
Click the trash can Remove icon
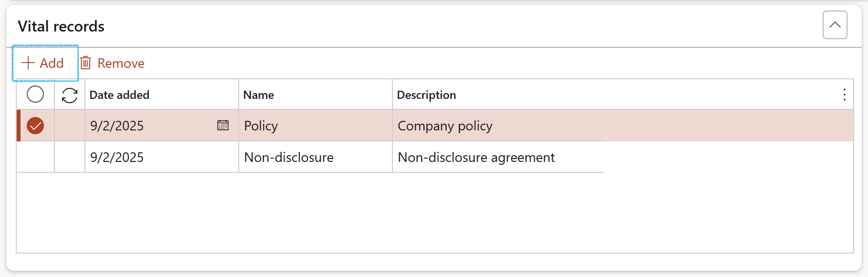(86, 63)
